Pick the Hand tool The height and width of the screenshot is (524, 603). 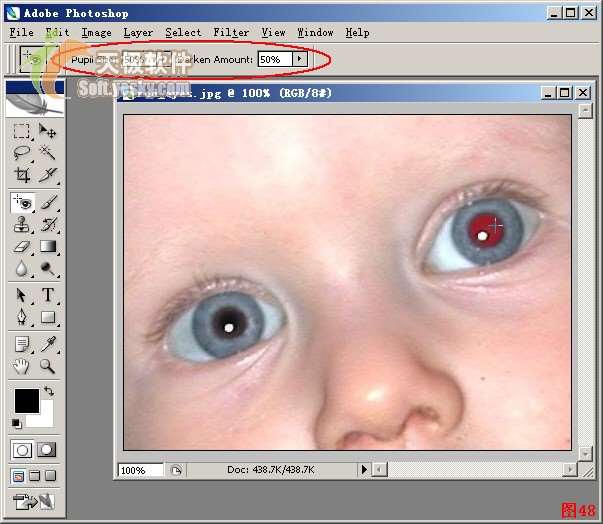[x=22, y=367]
